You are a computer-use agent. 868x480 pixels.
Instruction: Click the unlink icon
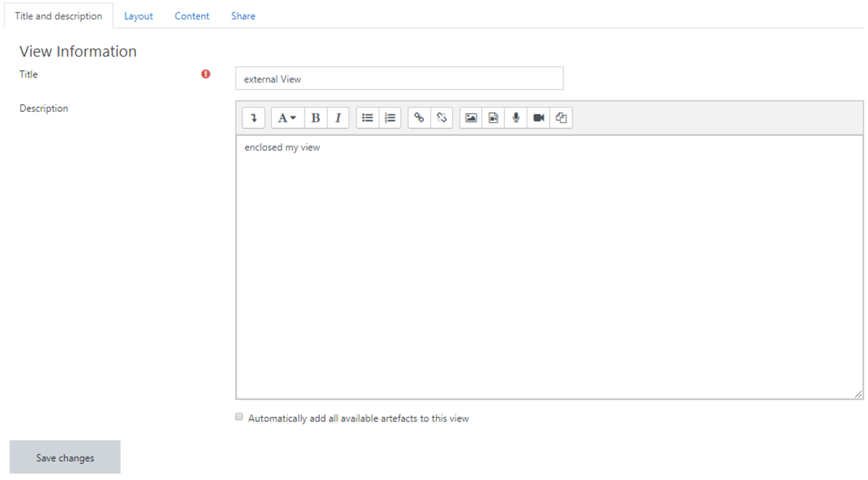pos(441,118)
